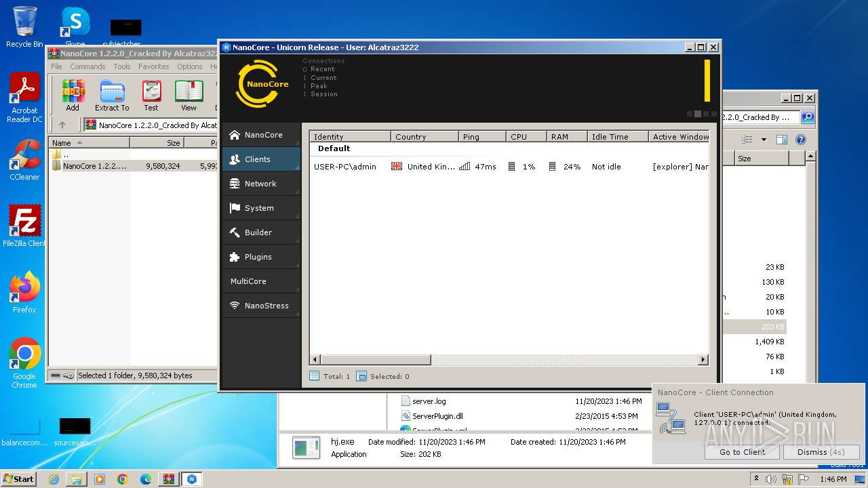Sort clients by Identity column
This screenshot has width=868, height=488.
point(350,136)
